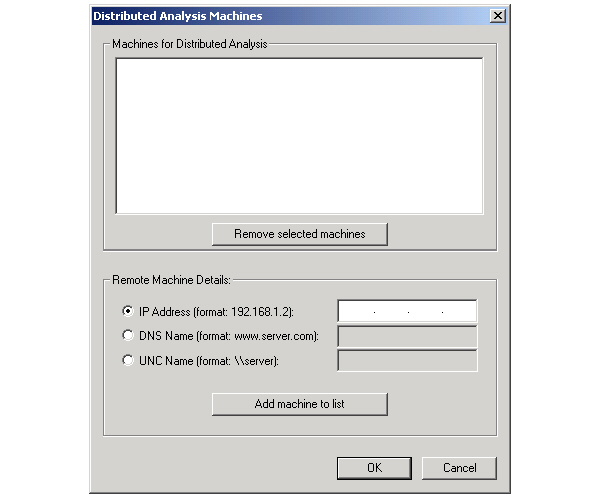This screenshot has width=600, height=497.
Task: Click the UNC Name text field
Action: 407,361
